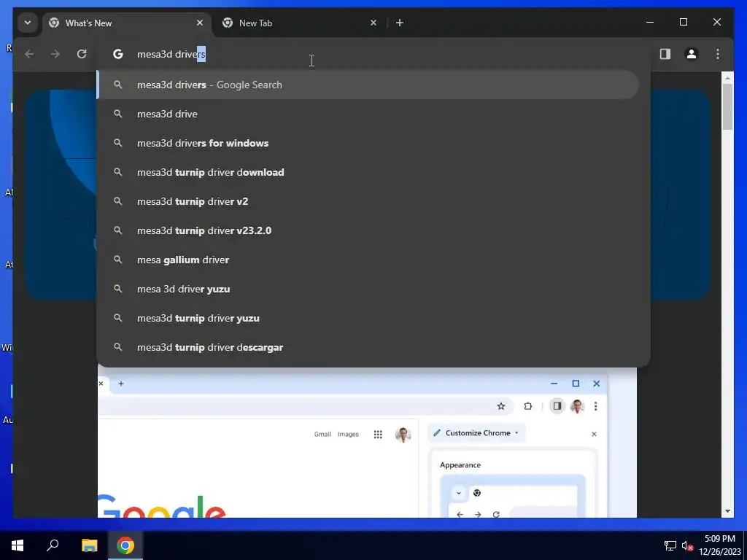The image size is (747, 560).
Task: Open File Explorer from the taskbar
Action: (x=89, y=545)
